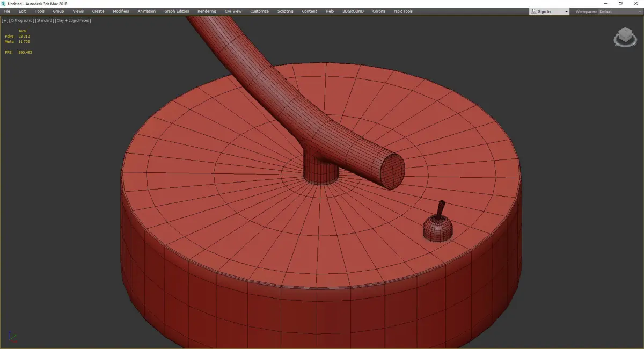Click the Total statistics header text

pyautogui.click(x=23, y=31)
